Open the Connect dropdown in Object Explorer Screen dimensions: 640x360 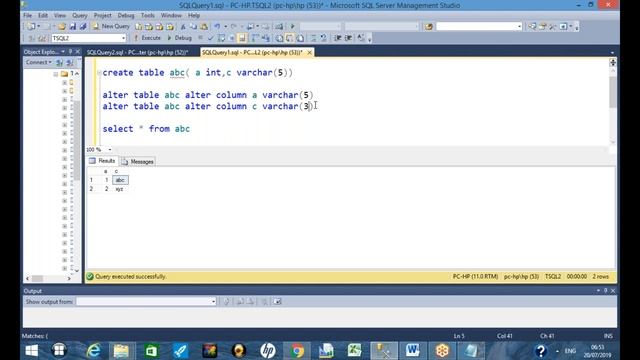point(39,62)
